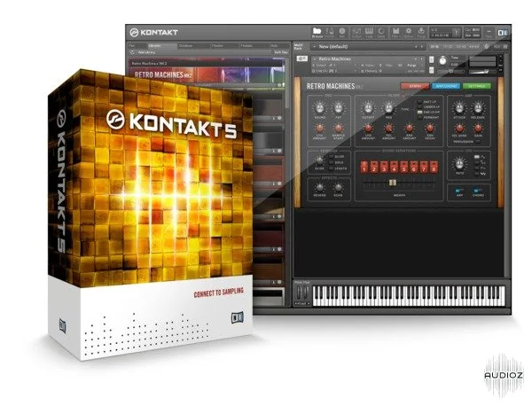
Task: Open the Options gear icon
Action: coord(409,32)
